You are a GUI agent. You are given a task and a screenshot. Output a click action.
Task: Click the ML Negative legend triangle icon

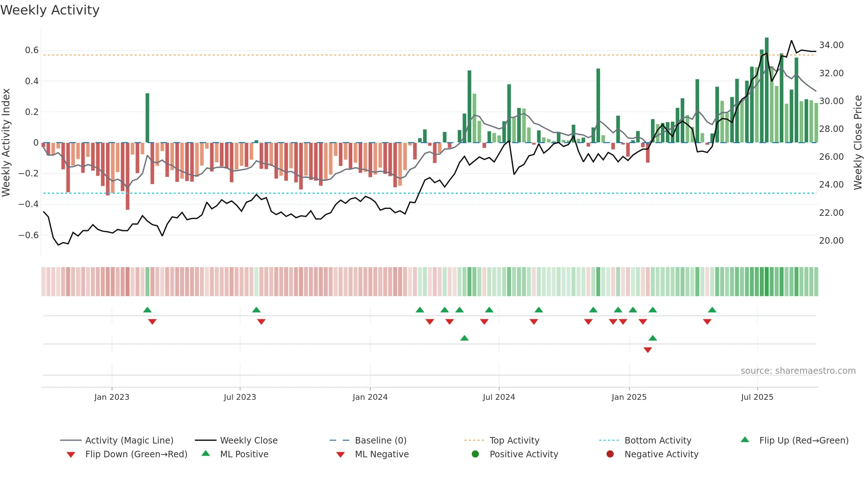pos(341,455)
